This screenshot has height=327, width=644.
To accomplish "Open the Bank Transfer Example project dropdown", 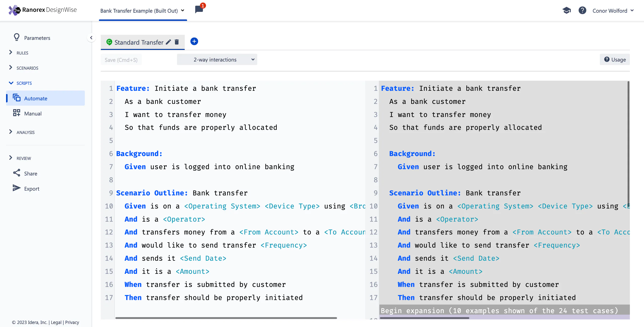I will coord(143,11).
